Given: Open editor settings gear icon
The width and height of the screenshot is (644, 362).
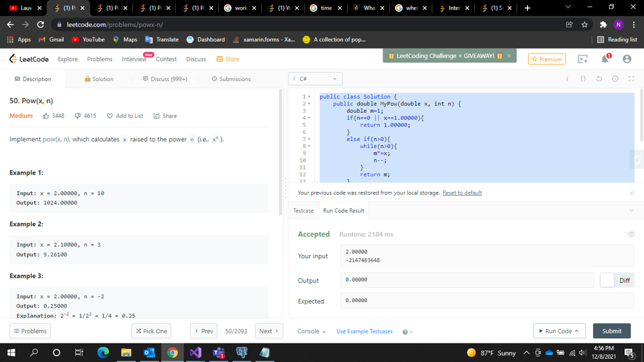Looking at the screenshot, I should coord(615,79).
